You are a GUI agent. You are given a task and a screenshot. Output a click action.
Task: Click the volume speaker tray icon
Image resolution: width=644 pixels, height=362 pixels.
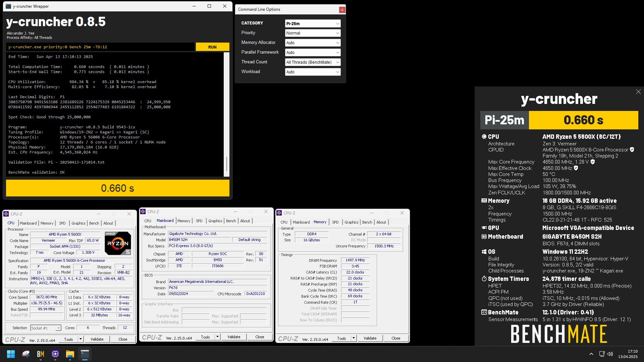pyautogui.click(x=610, y=354)
